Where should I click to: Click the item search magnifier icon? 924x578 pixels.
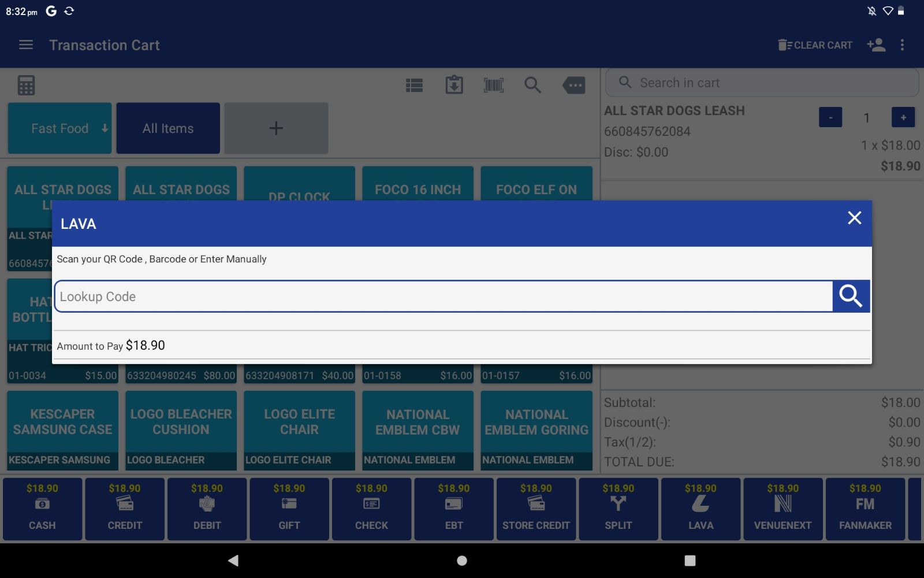coord(532,86)
